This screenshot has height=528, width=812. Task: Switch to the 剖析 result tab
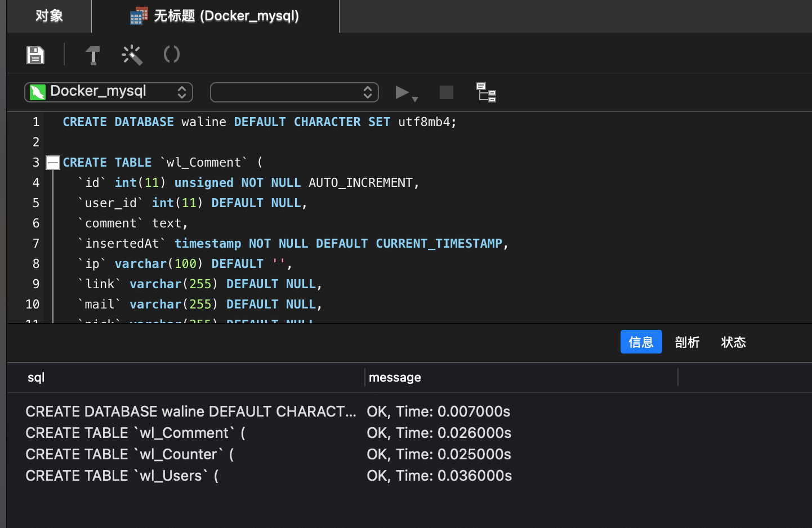click(688, 342)
